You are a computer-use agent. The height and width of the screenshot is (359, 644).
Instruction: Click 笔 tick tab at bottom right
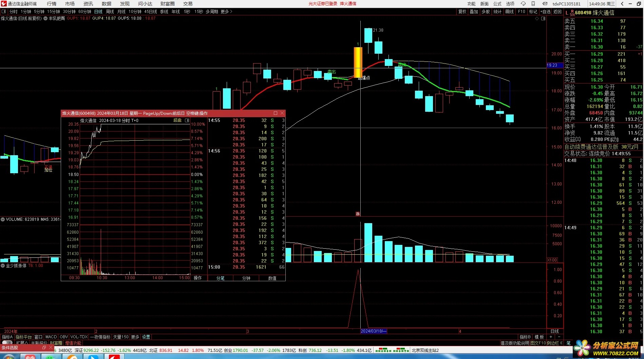coord(569,343)
